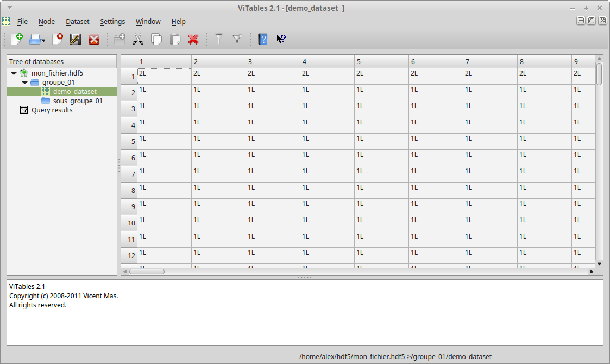Click the New file toolbar icon
610x364 pixels.
click(x=16, y=39)
